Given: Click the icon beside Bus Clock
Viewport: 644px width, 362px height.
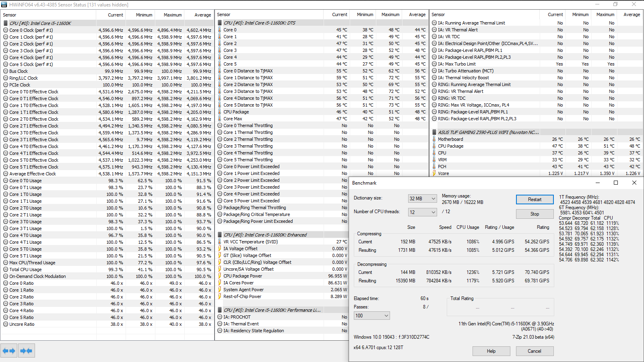Looking at the screenshot, I should [6, 71].
